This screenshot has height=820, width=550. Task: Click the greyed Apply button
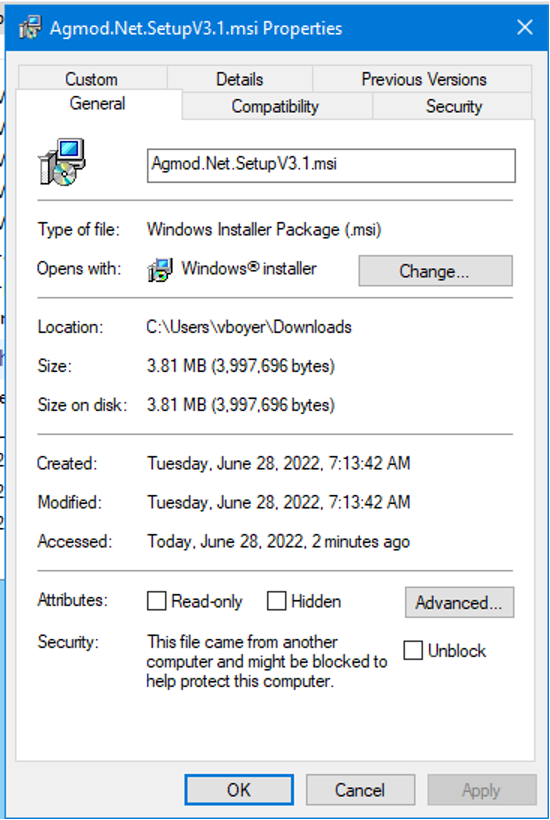pos(482,790)
